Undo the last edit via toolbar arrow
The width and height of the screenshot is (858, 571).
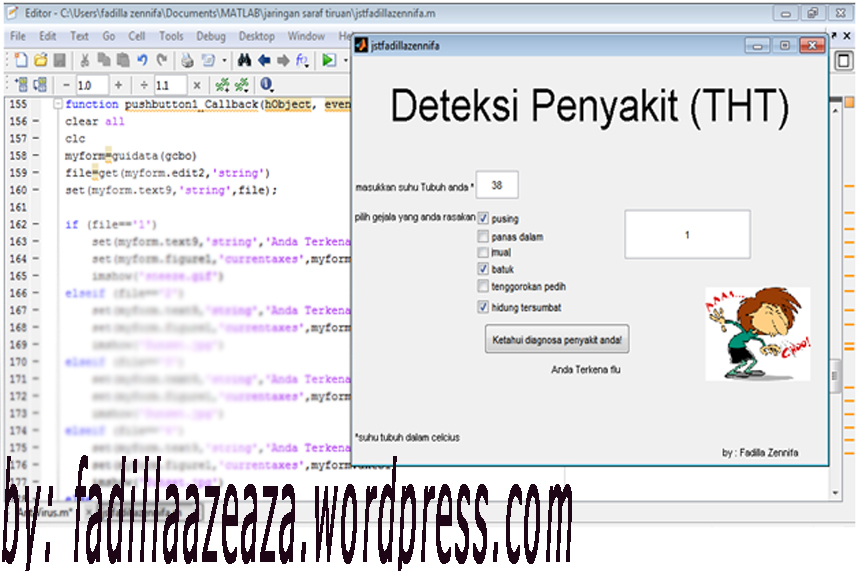click(143, 60)
